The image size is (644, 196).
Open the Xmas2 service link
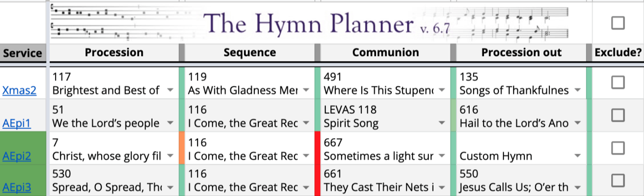19,90
